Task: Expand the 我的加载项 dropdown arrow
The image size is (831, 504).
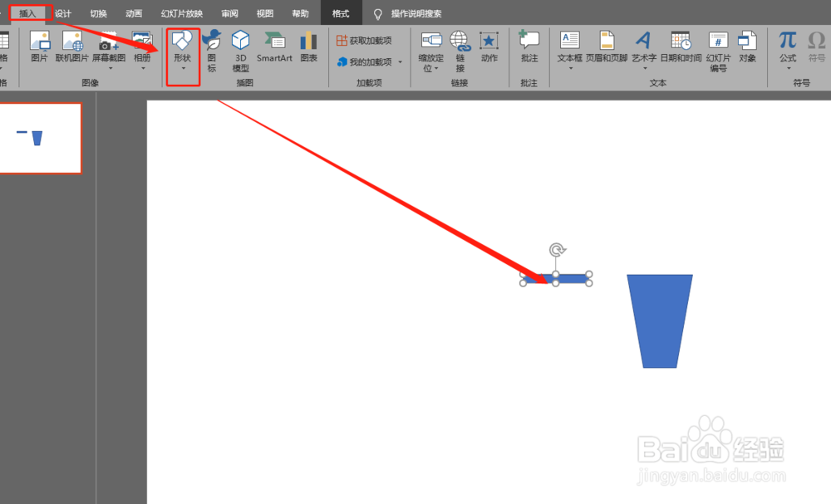Action: point(401,62)
